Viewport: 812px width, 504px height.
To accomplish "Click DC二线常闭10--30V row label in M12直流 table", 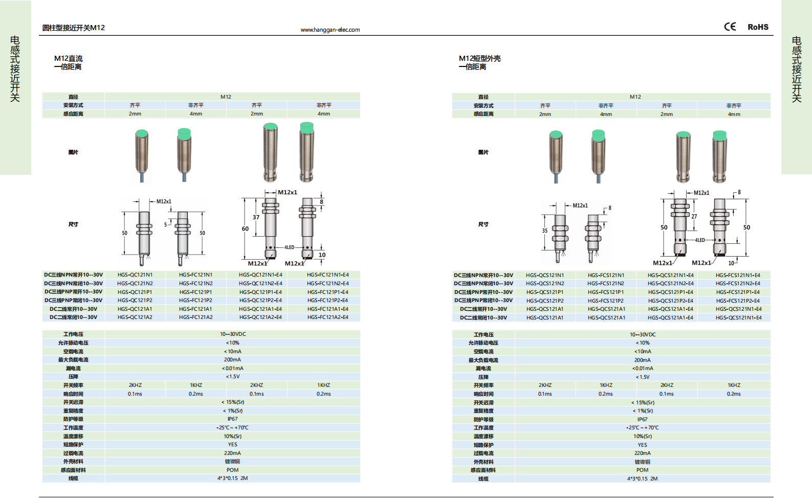I will 73,317.
